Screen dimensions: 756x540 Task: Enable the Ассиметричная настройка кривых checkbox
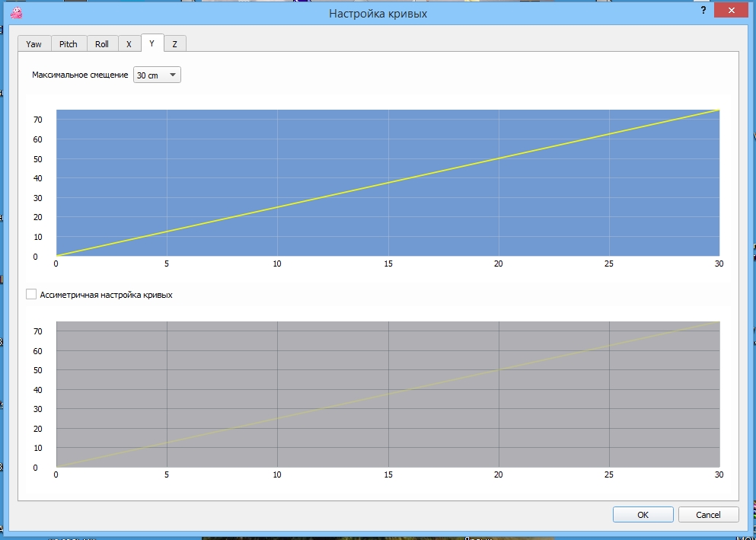coord(31,294)
